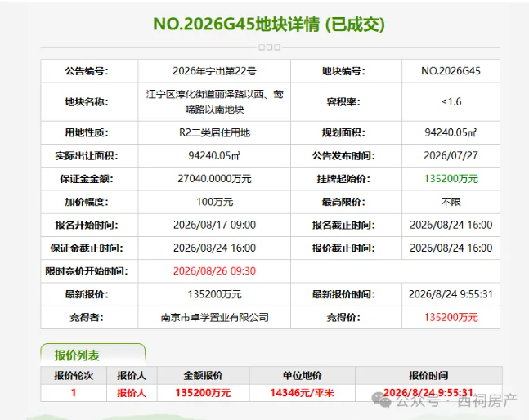
Task: Click the red 限时竞价开始时间 date
Action: [x=214, y=271]
